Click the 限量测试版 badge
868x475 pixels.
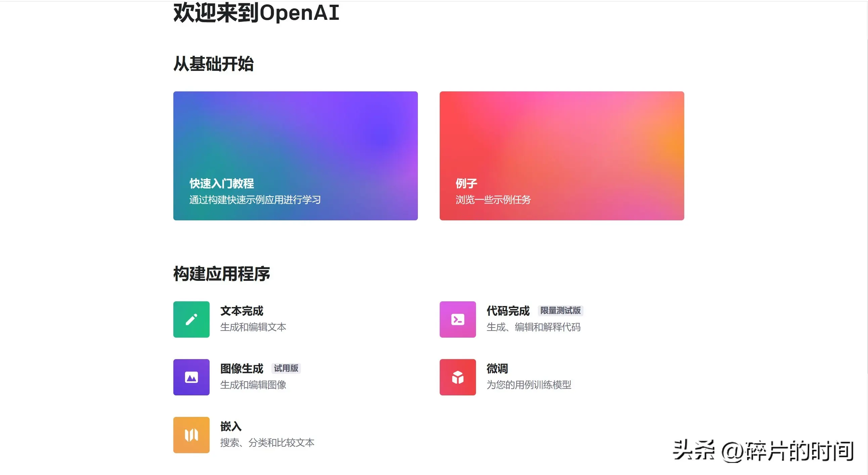click(x=560, y=310)
